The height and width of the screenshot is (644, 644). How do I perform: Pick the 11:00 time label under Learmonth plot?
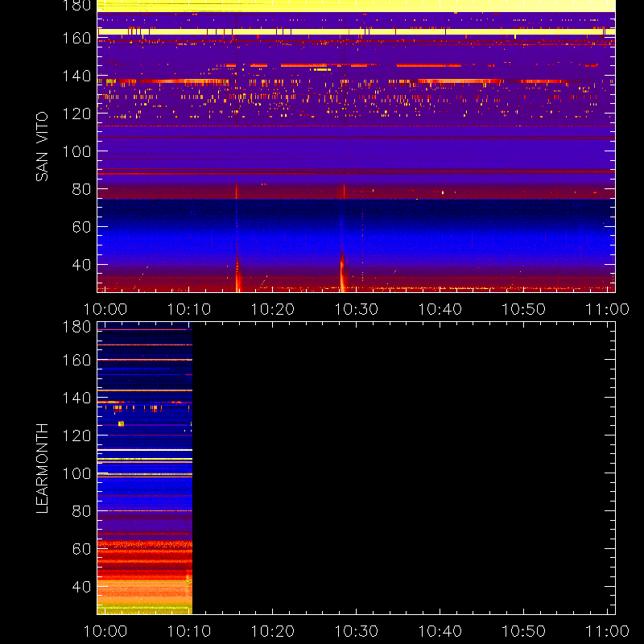coord(607,631)
